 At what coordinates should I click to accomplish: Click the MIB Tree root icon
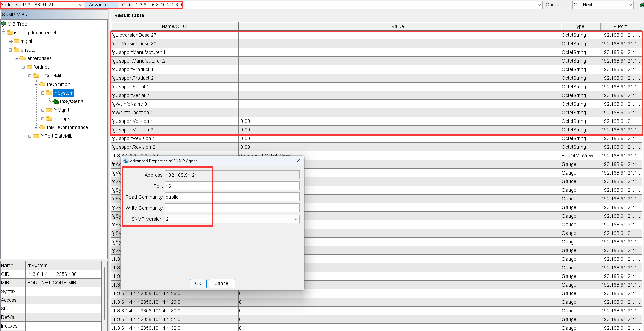pyautogui.click(x=3, y=24)
